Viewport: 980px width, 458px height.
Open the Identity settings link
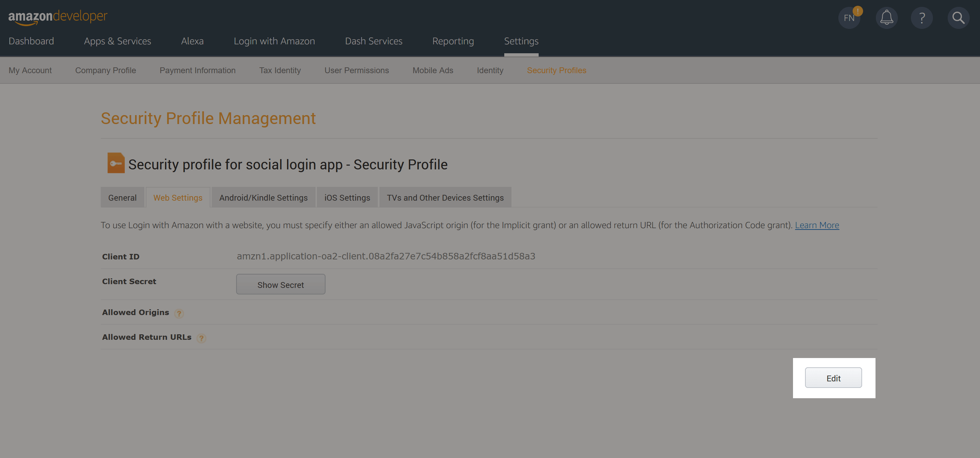[x=490, y=70]
